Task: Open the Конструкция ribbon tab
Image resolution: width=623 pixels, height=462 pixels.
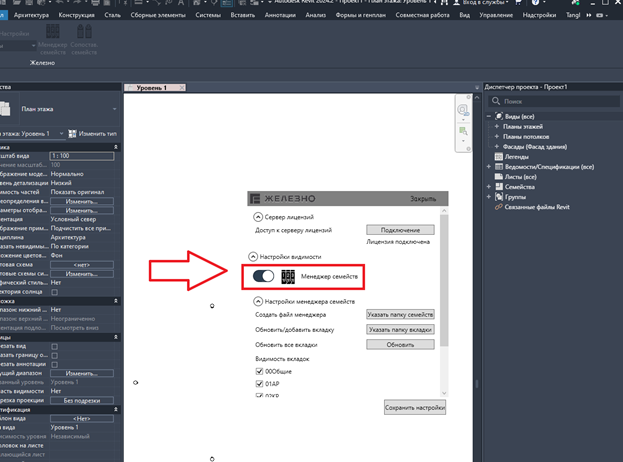Action: (x=77, y=15)
